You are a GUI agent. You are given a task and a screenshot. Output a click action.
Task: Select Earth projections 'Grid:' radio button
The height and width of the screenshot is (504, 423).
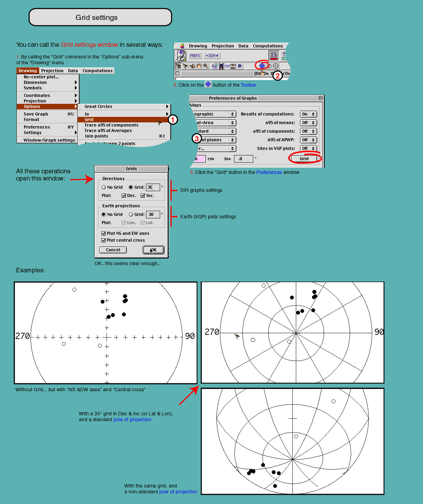coord(131,215)
